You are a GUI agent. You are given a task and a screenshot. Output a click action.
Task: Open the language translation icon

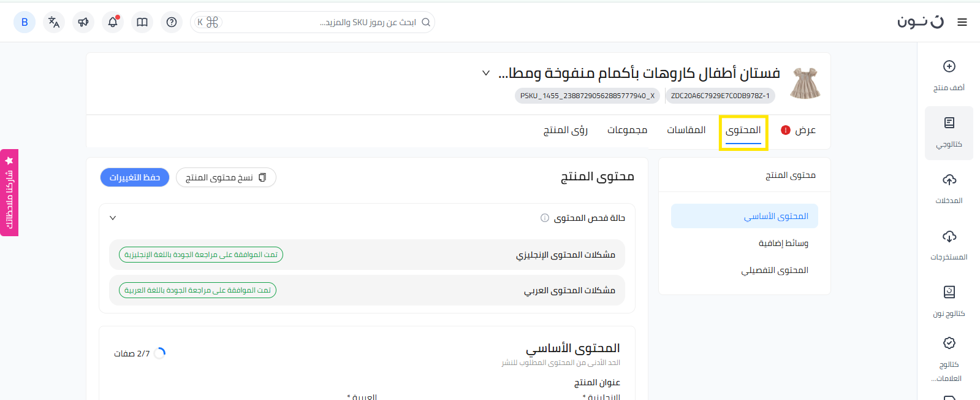tap(54, 22)
